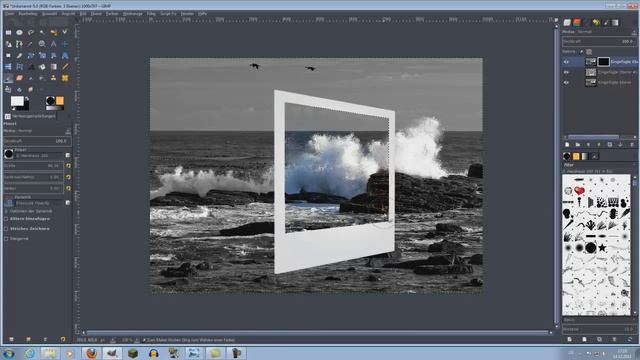Toggle lock alpha channel in layers panel

pos(589,52)
